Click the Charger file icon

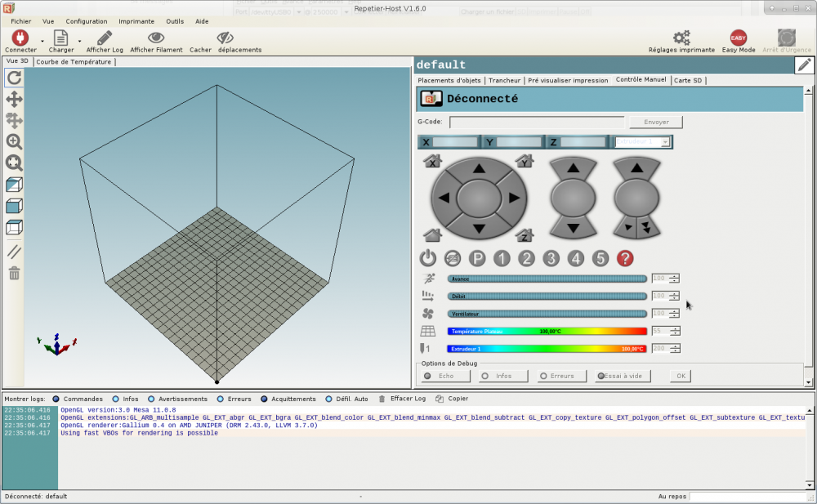[61, 38]
